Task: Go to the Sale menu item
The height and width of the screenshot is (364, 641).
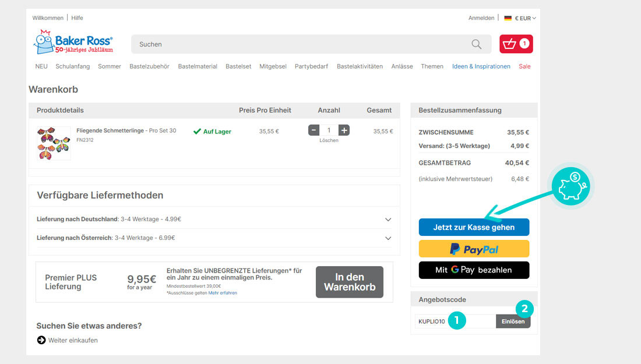Action: [524, 66]
